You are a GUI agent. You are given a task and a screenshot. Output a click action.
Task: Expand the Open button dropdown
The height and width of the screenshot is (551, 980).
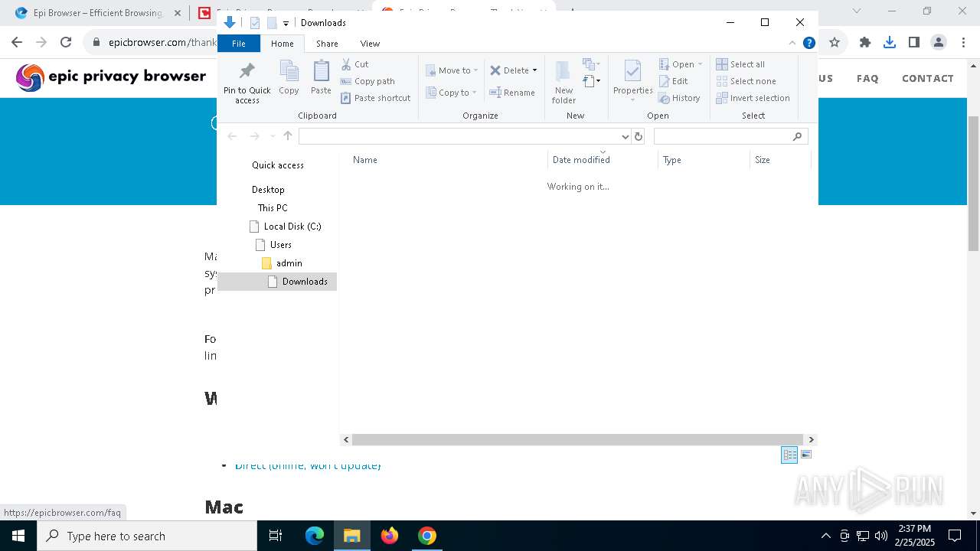click(700, 64)
